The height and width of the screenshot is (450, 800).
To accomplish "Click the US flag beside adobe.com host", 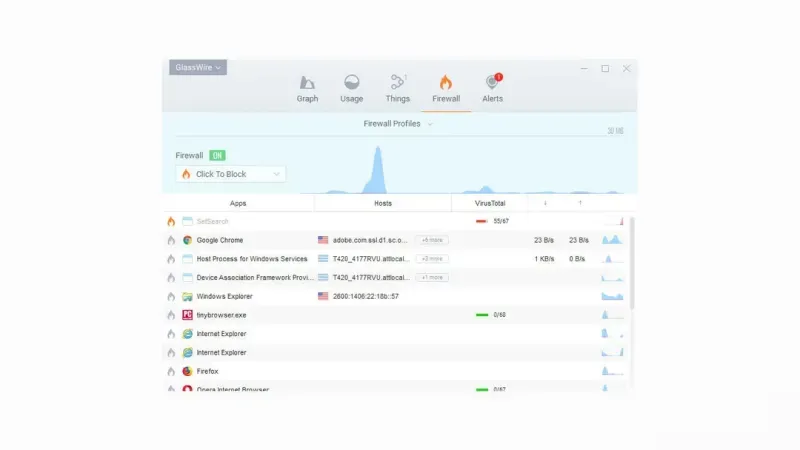I will click(x=323, y=240).
